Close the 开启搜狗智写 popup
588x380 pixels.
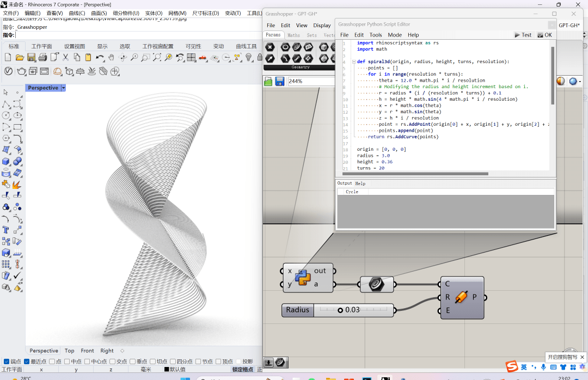point(582,357)
